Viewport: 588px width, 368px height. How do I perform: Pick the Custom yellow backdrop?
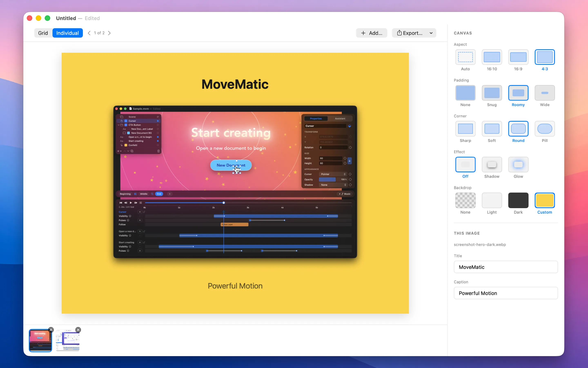coord(545,200)
